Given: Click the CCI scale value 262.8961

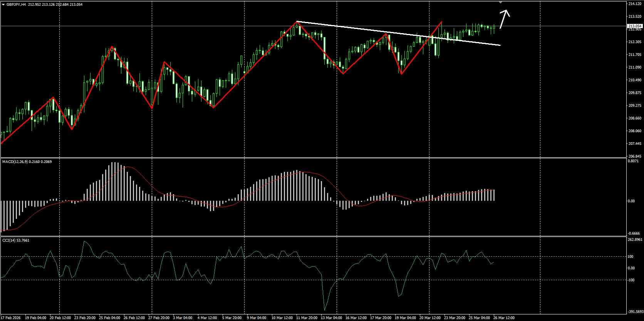Looking at the screenshot, I should [x=635, y=240].
